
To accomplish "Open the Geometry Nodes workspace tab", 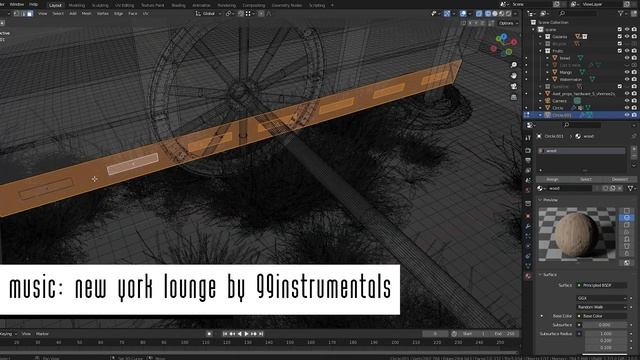I will (x=287, y=5).
